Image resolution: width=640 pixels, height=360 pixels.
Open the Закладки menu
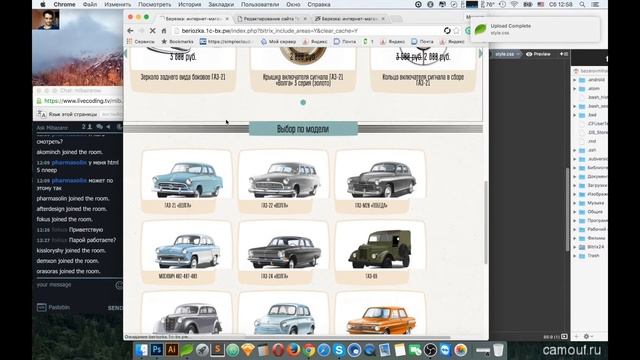(221, 4)
